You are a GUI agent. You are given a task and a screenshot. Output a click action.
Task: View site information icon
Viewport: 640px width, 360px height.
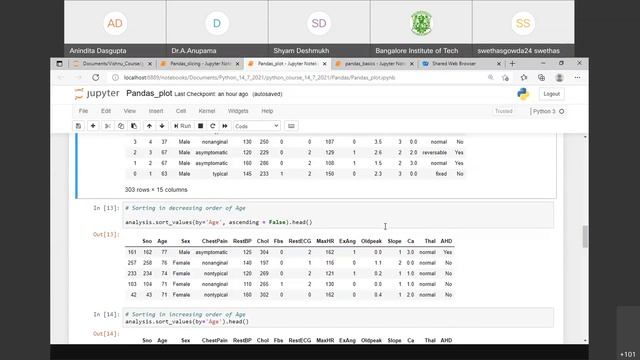point(116,78)
